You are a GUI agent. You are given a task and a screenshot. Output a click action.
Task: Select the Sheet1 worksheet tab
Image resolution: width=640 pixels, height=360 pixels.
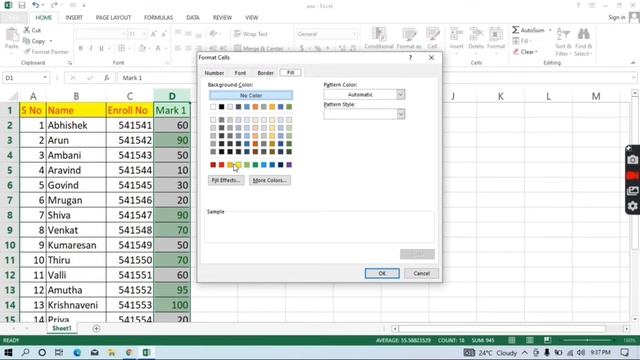pyautogui.click(x=62, y=328)
